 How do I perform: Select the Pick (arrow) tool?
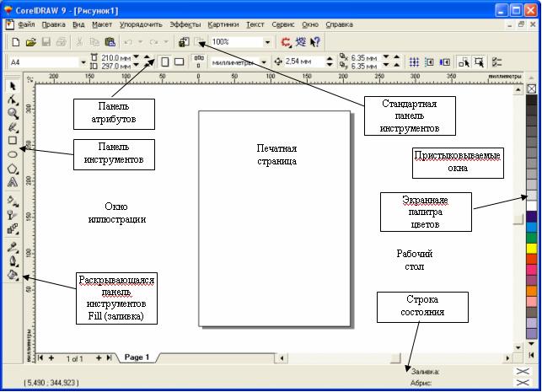click(12, 86)
